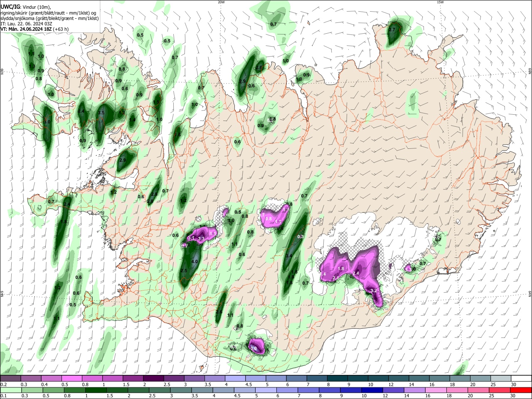Click the 4.0 precipitation value on the map
532x399 pixels.
click(195, 261)
